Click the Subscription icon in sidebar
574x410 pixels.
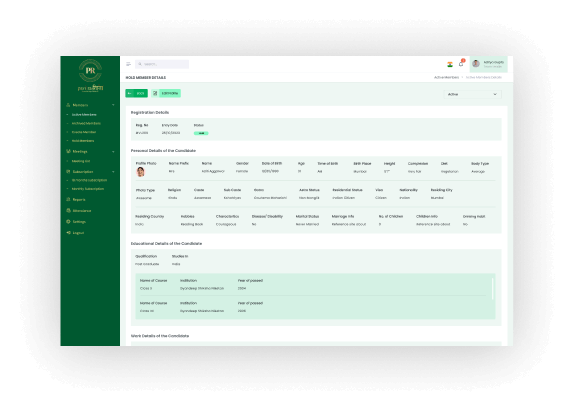click(x=68, y=172)
